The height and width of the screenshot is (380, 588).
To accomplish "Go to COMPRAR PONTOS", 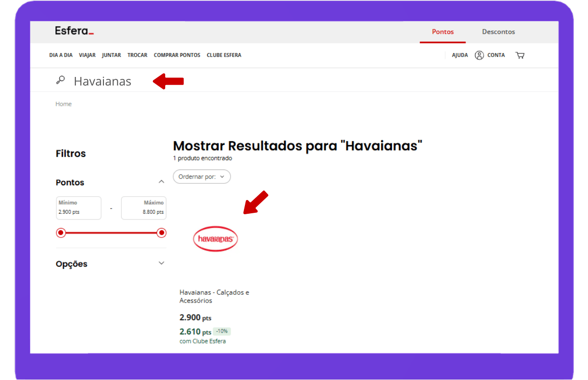I will tap(177, 55).
